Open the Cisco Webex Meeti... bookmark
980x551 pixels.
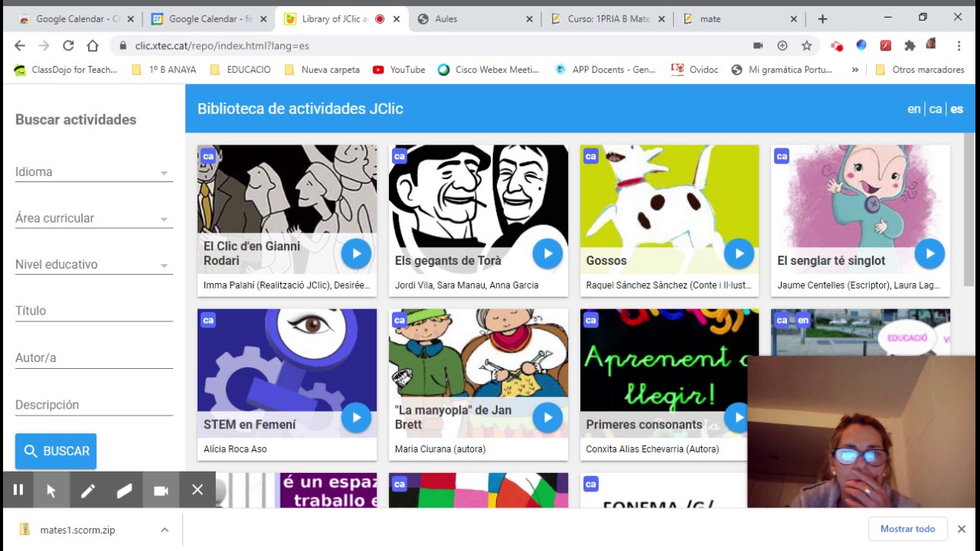coord(488,70)
